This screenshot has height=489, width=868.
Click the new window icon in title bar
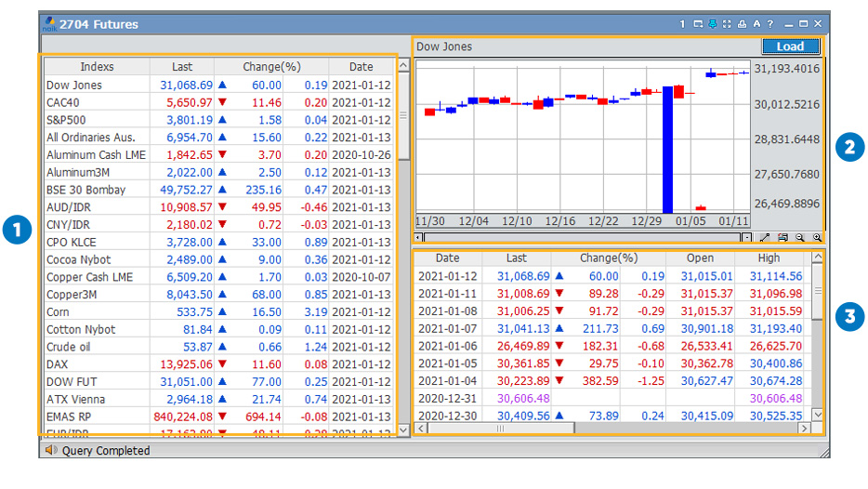(697, 24)
